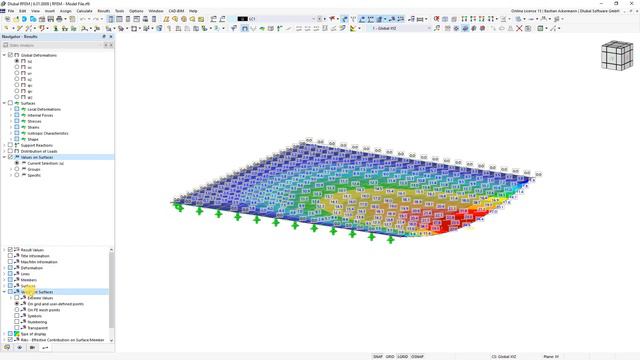Toggle the Values on Surfaces checkbox
This screenshot has height=360, width=640.
tap(11, 157)
